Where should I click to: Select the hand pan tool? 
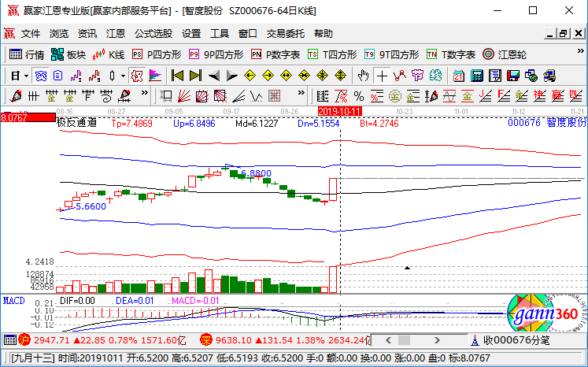click(363, 76)
